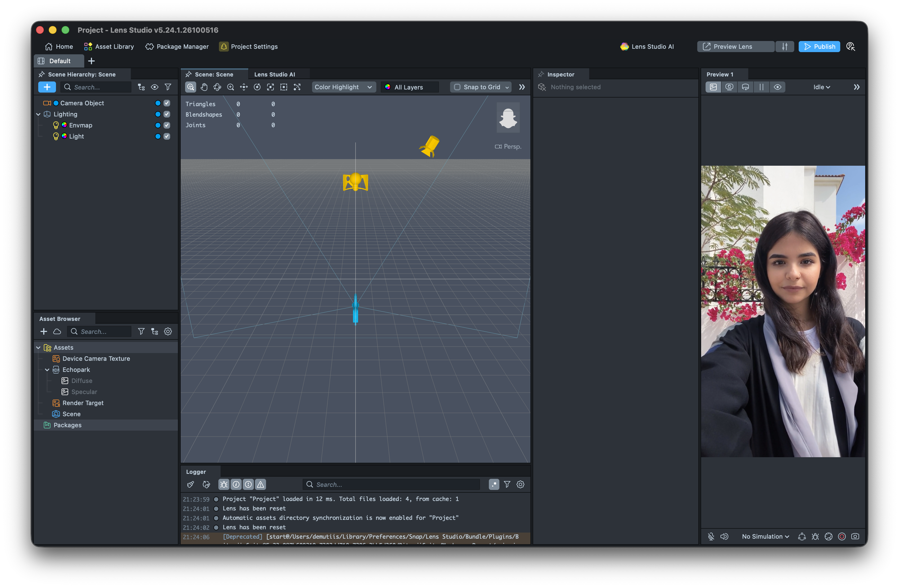Select the pan hand tool in Scene toolbar

pyautogui.click(x=204, y=87)
